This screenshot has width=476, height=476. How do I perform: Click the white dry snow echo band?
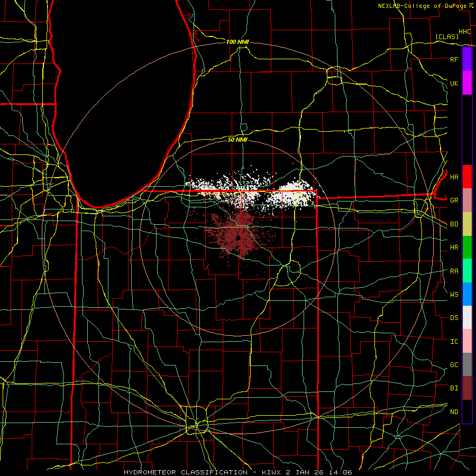click(252, 191)
